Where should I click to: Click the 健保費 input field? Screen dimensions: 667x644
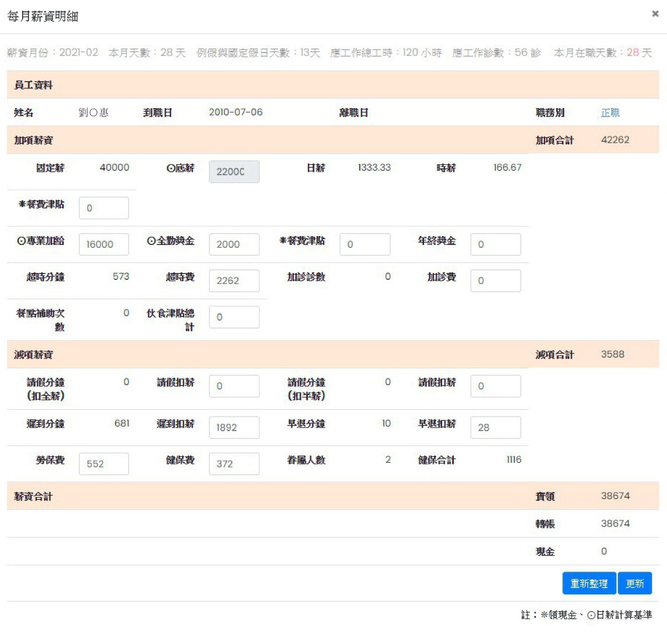coord(234,464)
